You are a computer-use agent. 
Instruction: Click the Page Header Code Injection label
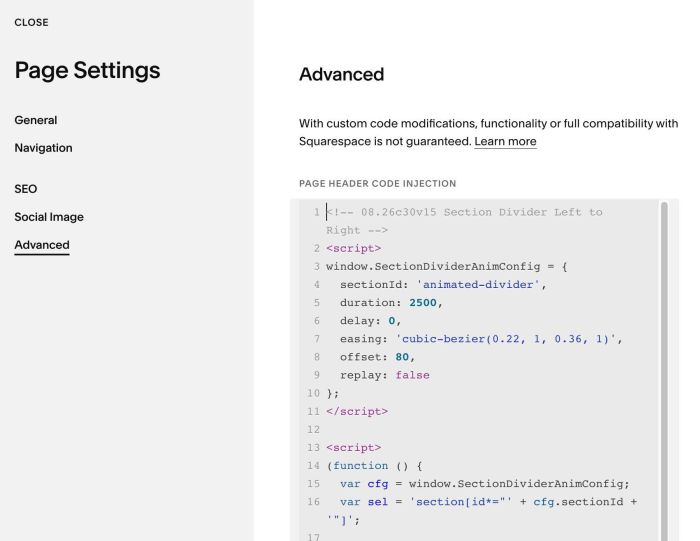[x=378, y=183]
